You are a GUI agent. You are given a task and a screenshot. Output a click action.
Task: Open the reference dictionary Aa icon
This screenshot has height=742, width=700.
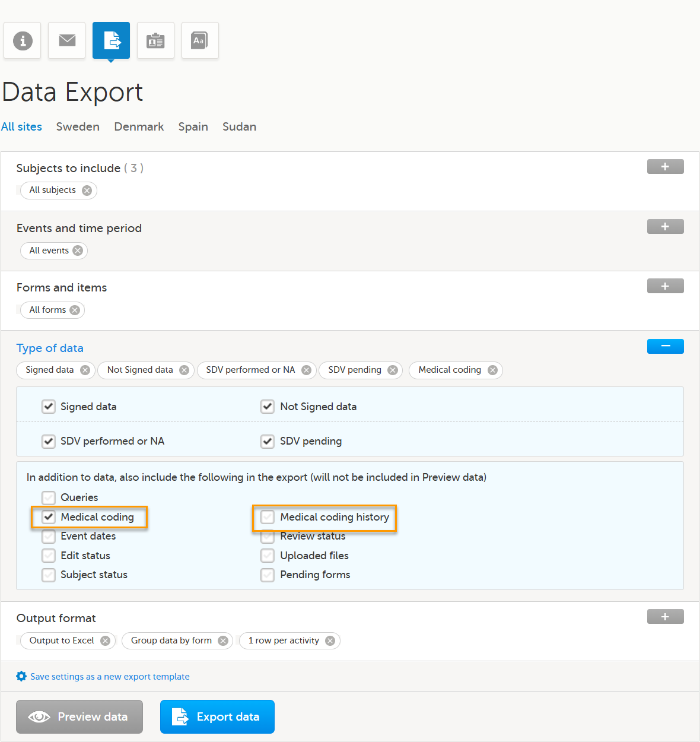pyautogui.click(x=200, y=40)
